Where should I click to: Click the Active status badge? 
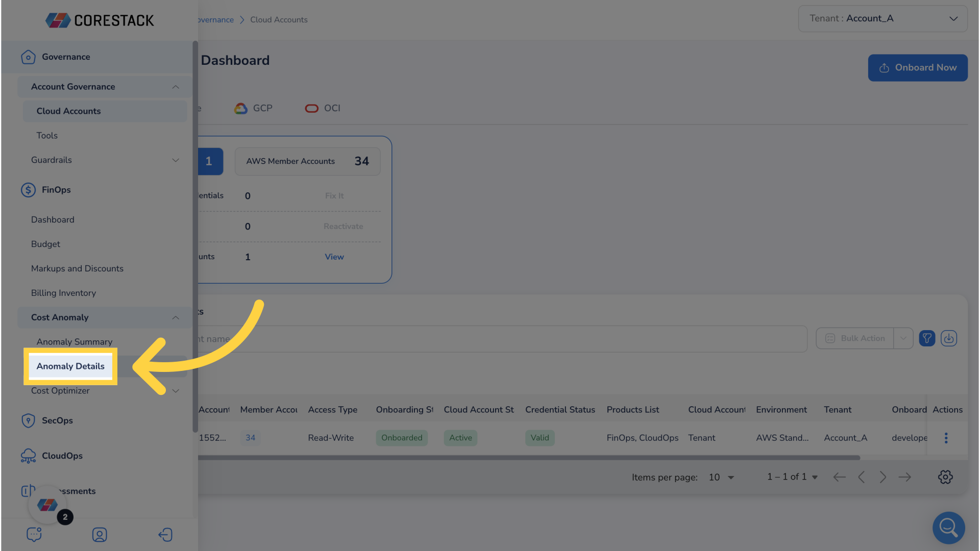(460, 438)
